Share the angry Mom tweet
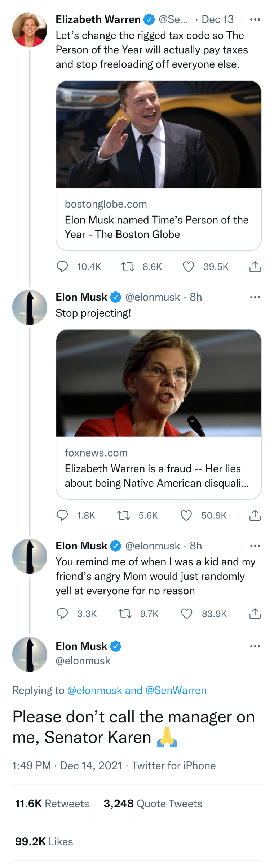Viewport: 274px width, 868px height. coord(255,614)
